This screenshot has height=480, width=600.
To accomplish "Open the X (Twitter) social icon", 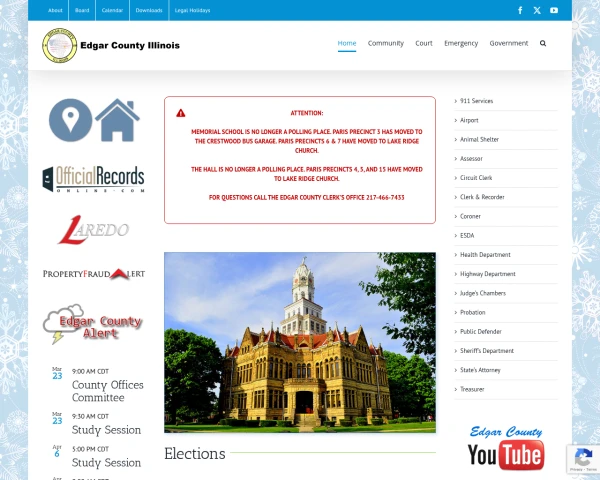I will (537, 10).
